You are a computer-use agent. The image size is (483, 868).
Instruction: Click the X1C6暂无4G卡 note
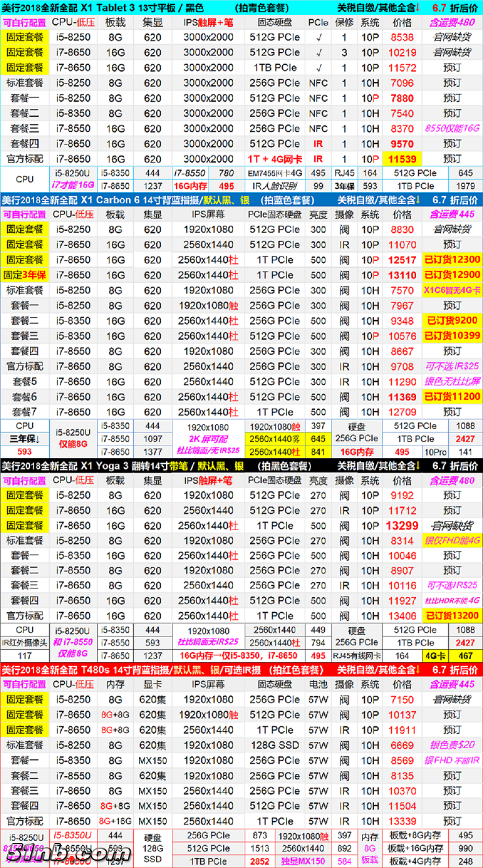pos(452,291)
